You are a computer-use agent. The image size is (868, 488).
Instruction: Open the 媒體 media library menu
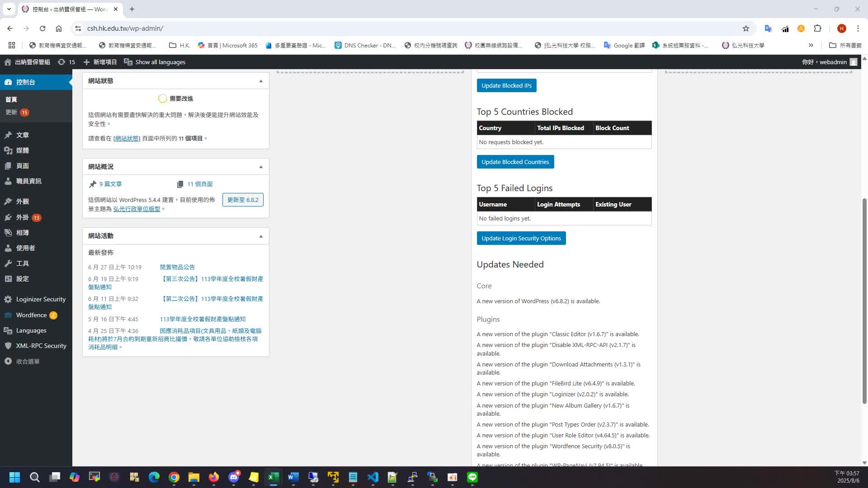tap(22, 150)
